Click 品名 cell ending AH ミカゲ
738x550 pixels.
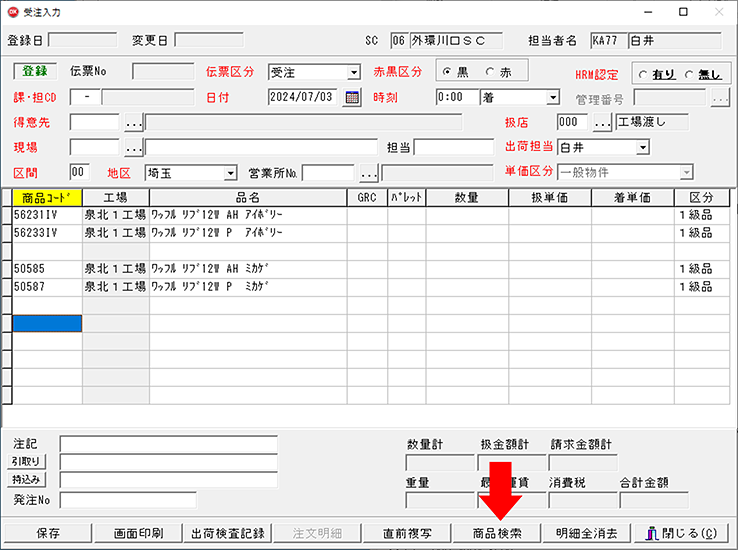tap(248, 269)
